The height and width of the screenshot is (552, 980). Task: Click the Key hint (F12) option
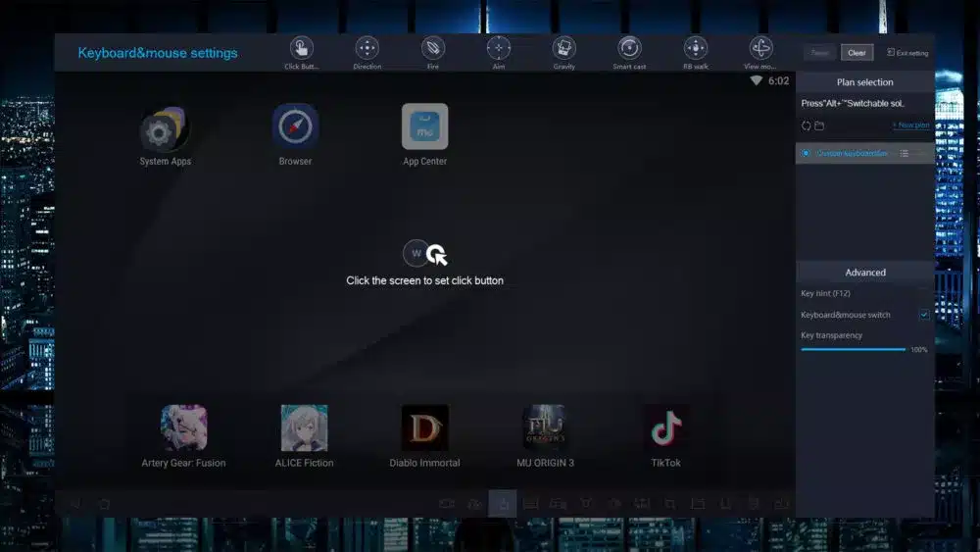point(825,293)
